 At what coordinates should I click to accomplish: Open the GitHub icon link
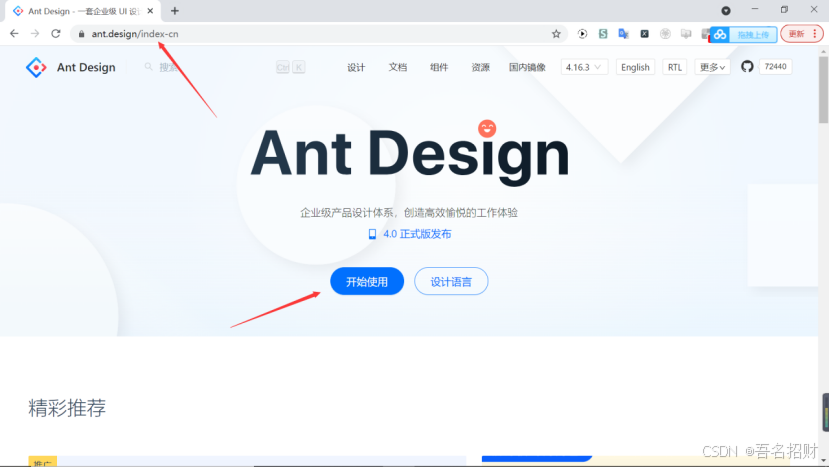(747, 67)
